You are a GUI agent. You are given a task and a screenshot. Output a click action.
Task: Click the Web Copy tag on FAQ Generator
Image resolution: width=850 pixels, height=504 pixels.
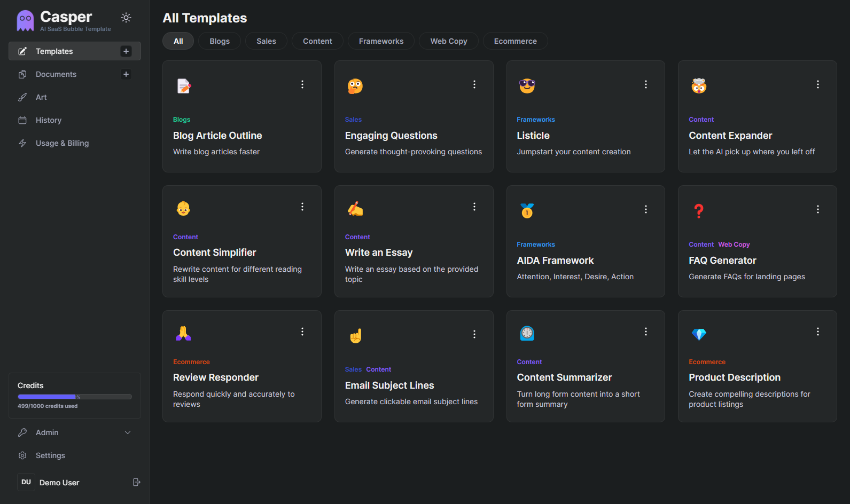tap(734, 245)
